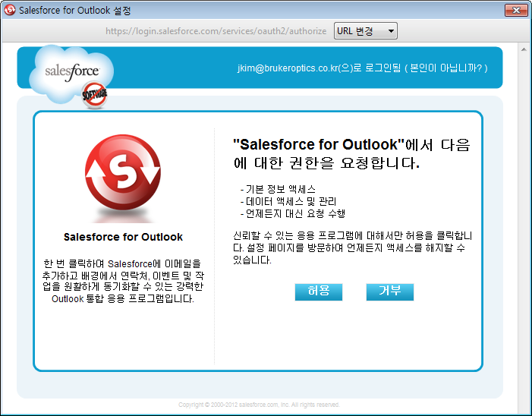Screen dimensions: 532x416
Task: Click the app description paragraph starting '한 번 클릭하여'
Action: coord(123,281)
